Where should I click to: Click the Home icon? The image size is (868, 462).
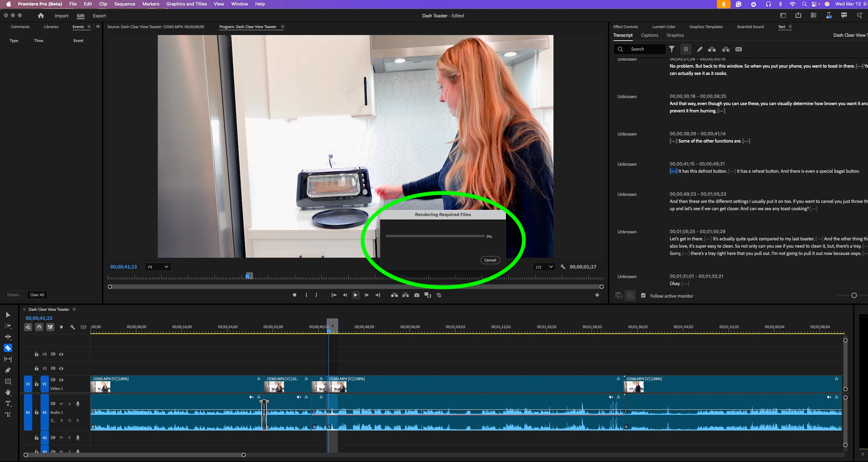41,16
